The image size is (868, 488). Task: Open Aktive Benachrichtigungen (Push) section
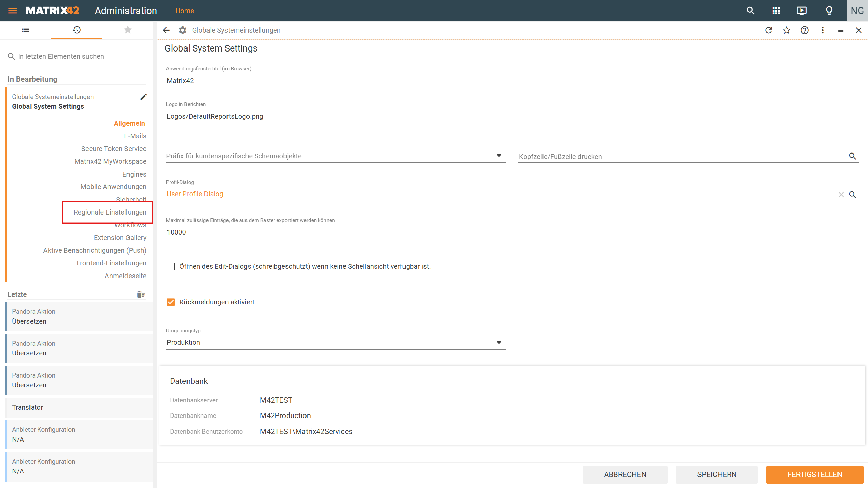(95, 250)
